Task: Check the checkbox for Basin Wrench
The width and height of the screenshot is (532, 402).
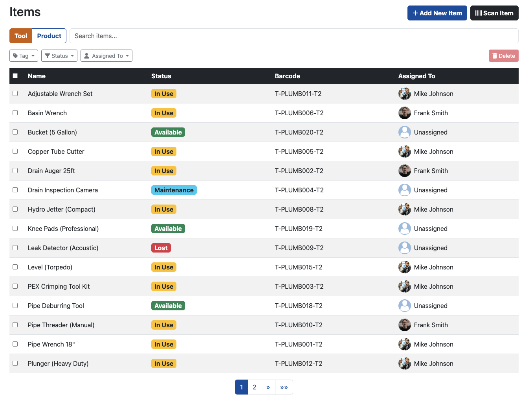Action: point(15,112)
